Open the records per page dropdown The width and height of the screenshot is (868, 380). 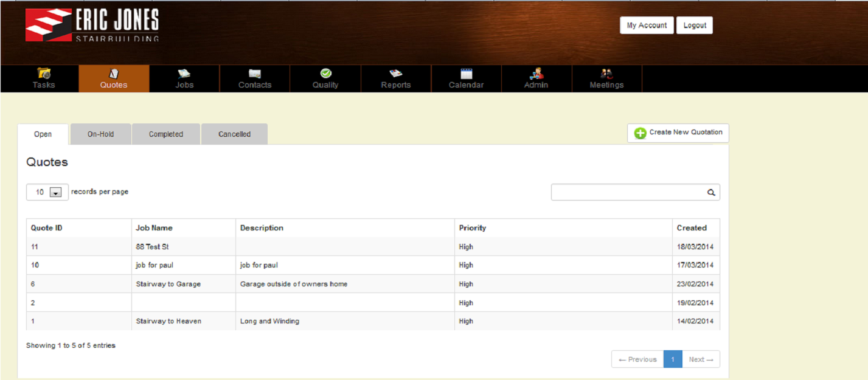point(47,192)
